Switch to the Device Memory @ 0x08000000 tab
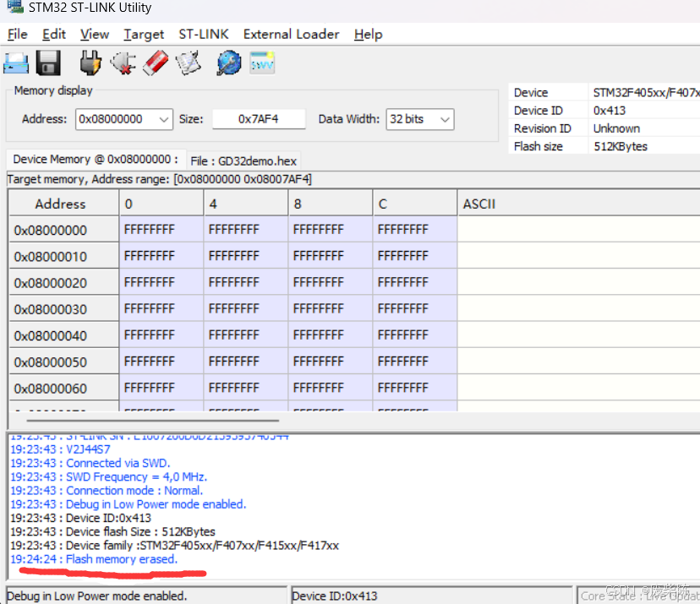 tap(96, 160)
